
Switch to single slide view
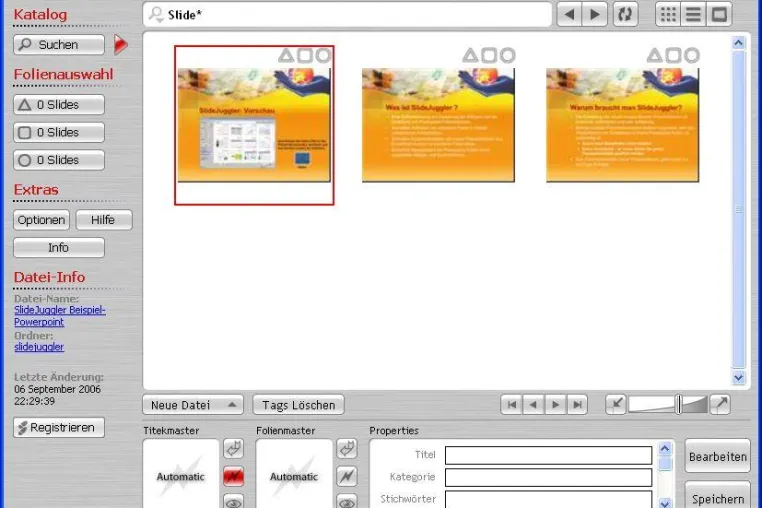click(719, 15)
